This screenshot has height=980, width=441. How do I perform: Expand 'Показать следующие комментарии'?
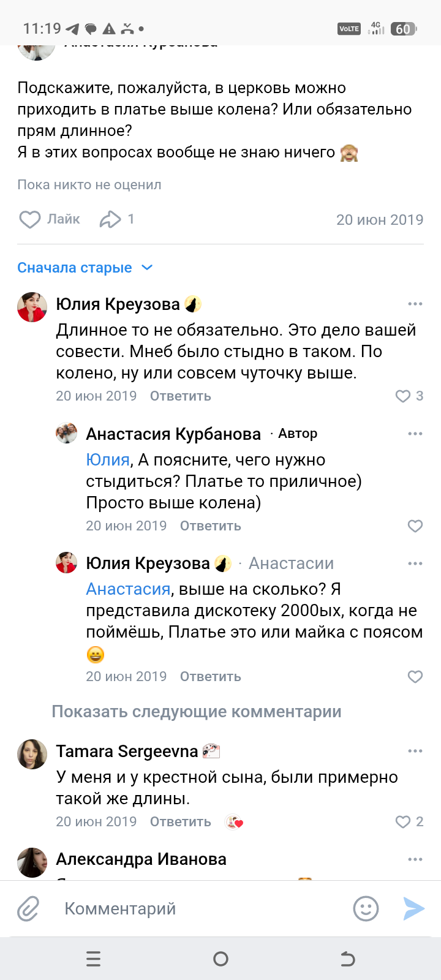[196, 712]
